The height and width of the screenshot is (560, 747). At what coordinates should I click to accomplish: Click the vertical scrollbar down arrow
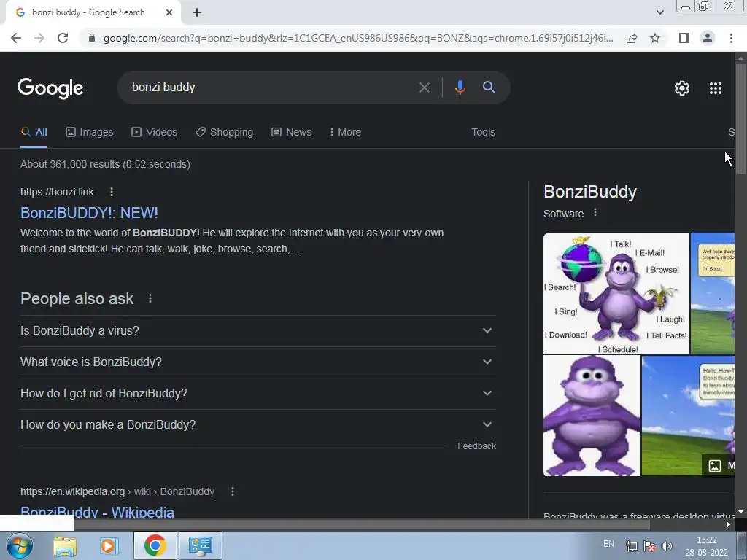pyautogui.click(x=740, y=513)
